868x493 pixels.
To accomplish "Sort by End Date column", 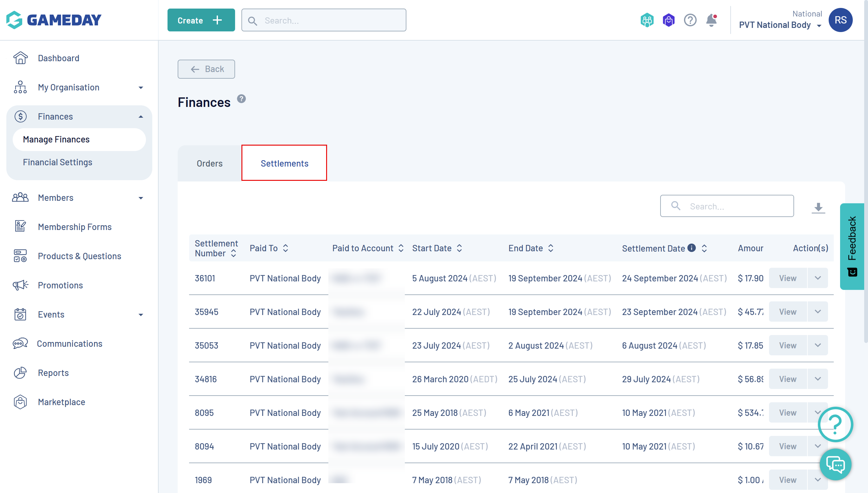I will (x=551, y=248).
